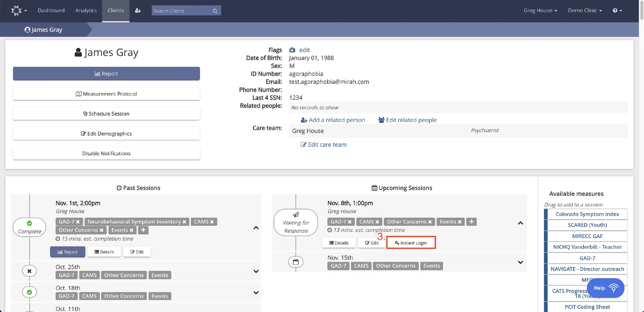Image resolution: width=644 pixels, height=312 pixels.
Task: Collapse the Nov. 1st session details
Action: pyautogui.click(x=256, y=228)
